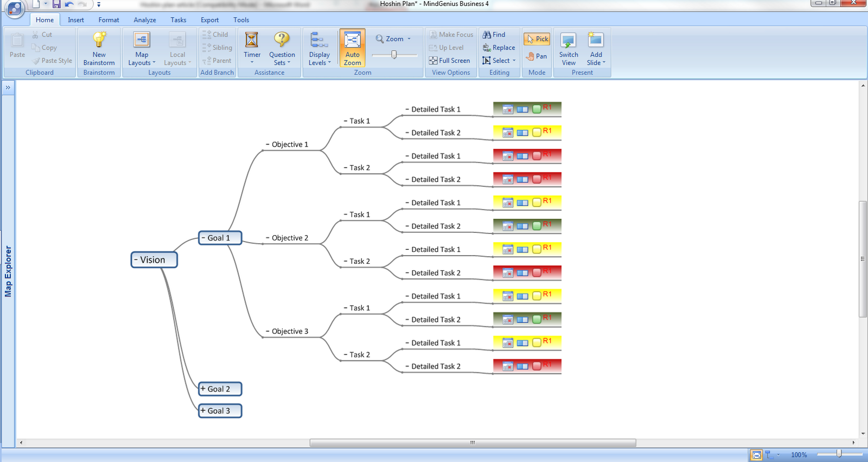Collapse the Vision root node
Screen dimensions: 868x462
tap(136, 260)
